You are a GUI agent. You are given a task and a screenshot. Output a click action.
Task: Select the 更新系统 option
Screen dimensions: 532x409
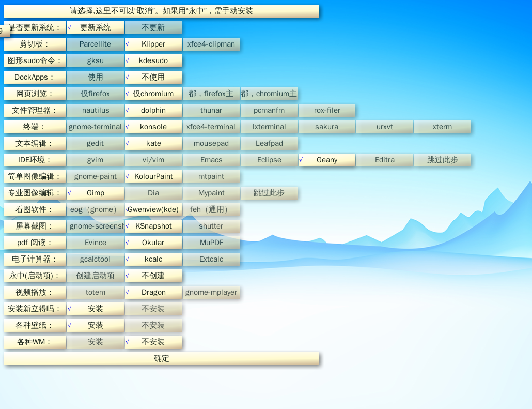coord(96,27)
